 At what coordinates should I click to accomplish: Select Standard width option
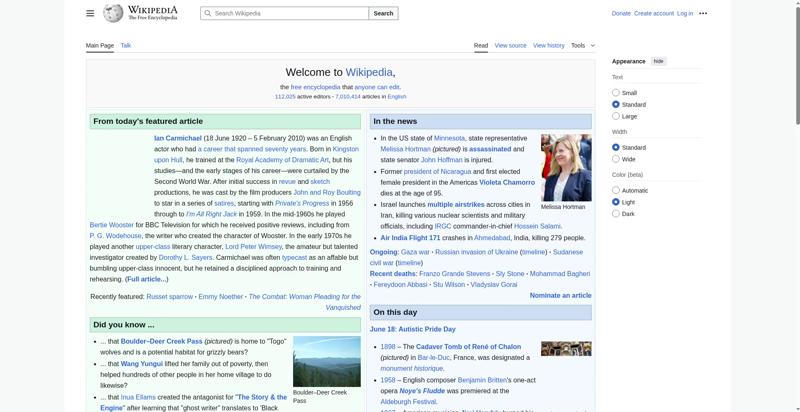click(x=616, y=147)
